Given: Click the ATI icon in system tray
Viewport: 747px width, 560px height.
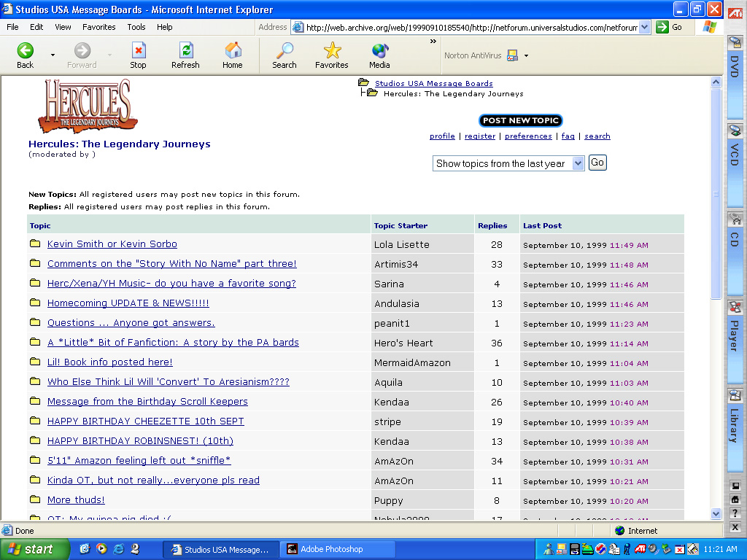Looking at the screenshot, I should (640, 550).
